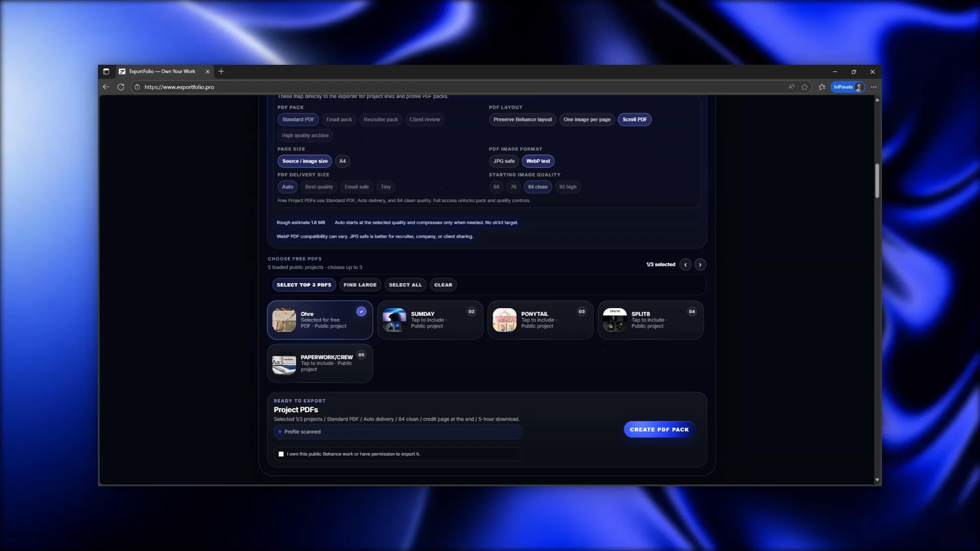Set delivery size to Email safe
Screen dimensions: 980x551
click(x=357, y=187)
